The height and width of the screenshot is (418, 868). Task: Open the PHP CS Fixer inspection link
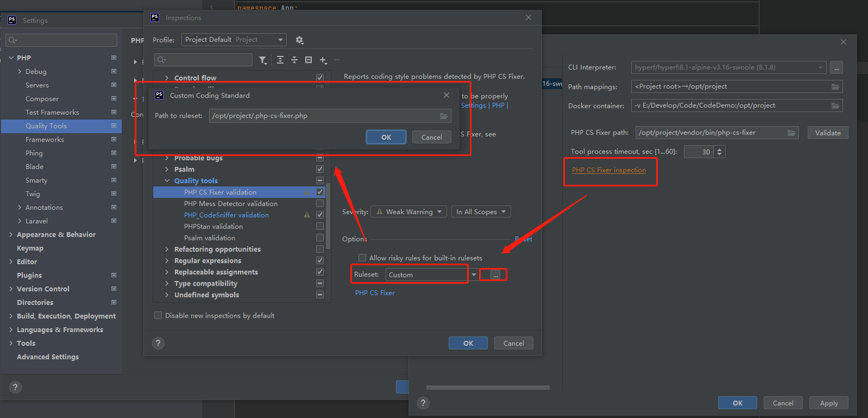point(609,170)
